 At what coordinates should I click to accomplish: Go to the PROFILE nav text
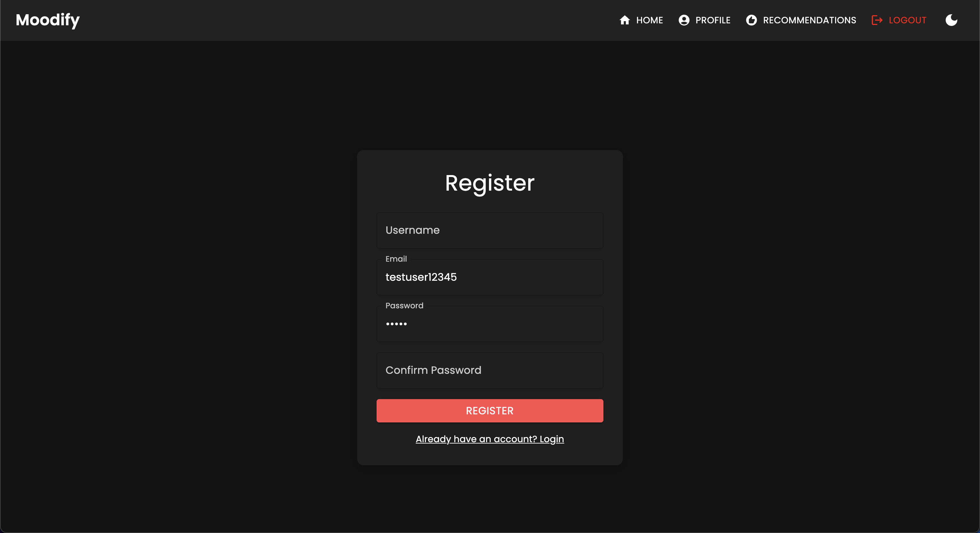point(713,20)
